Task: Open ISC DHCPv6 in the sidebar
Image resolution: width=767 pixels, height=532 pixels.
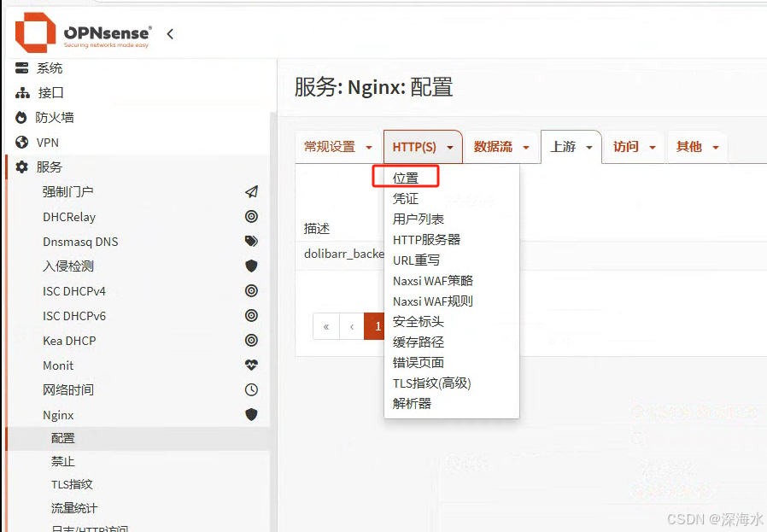Action: pos(73,316)
